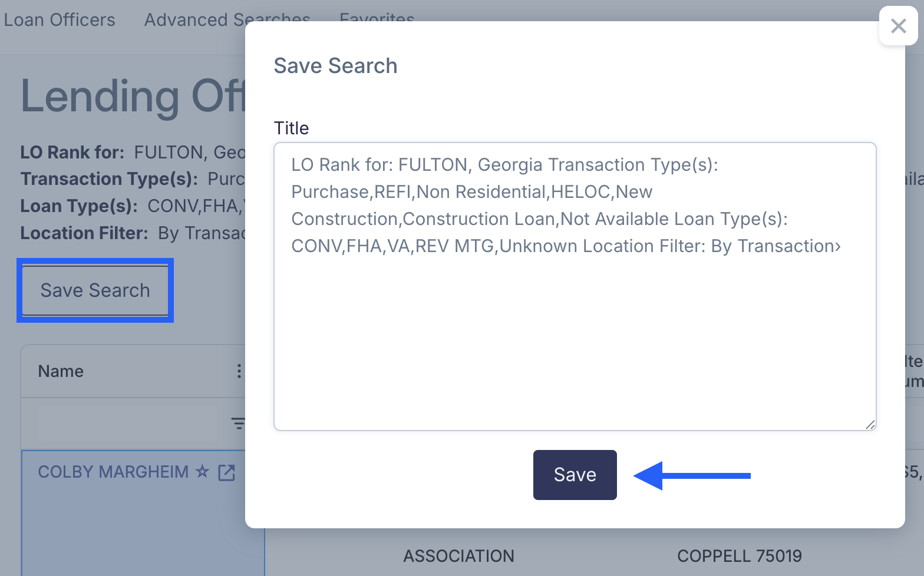Image resolution: width=924 pixels, height=576 pixels.
Task: Click the Save Search button
Action: [x=95, y=290]
